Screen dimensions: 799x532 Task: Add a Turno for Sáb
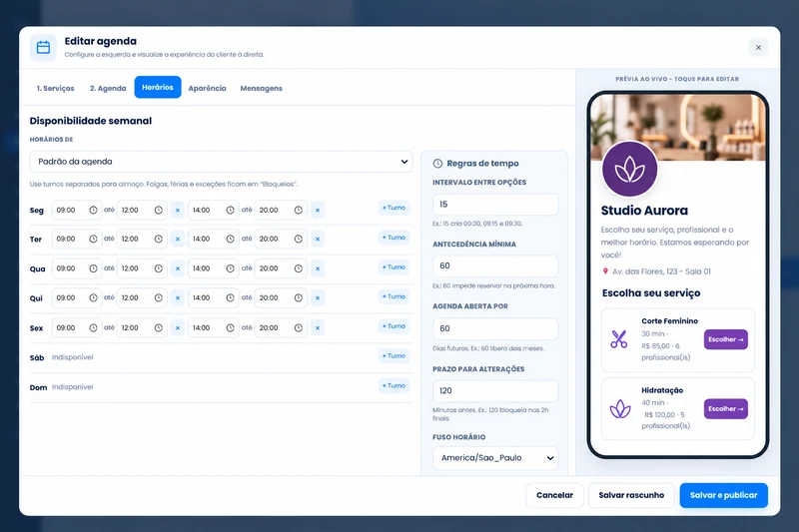point(394,356)
